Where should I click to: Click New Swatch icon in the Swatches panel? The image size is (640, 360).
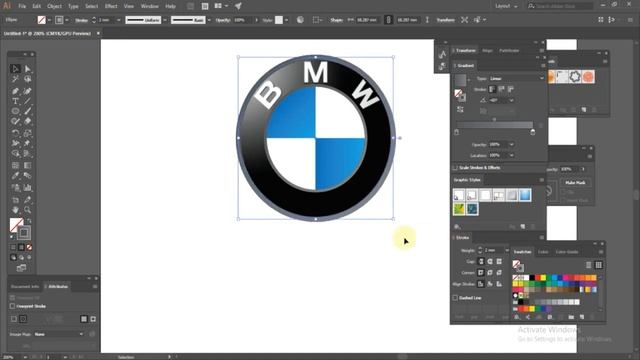[582, 317]
